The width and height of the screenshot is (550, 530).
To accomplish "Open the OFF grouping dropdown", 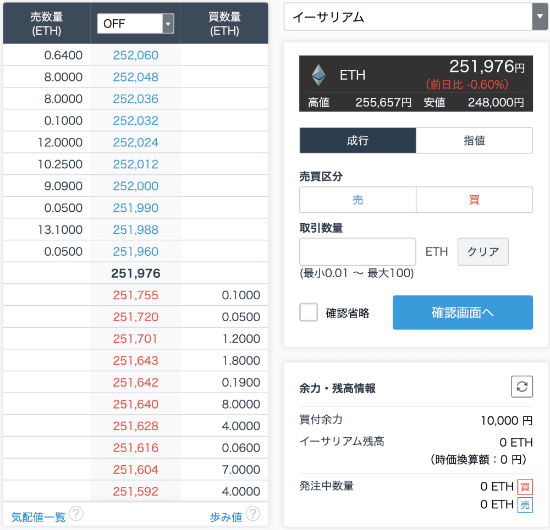I will click(135, 24).
